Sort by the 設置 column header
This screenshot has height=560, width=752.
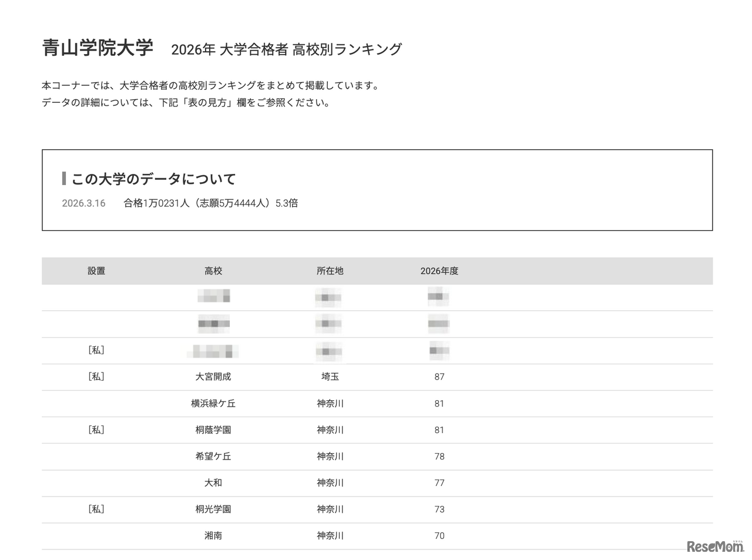click(x=96, y=271)
